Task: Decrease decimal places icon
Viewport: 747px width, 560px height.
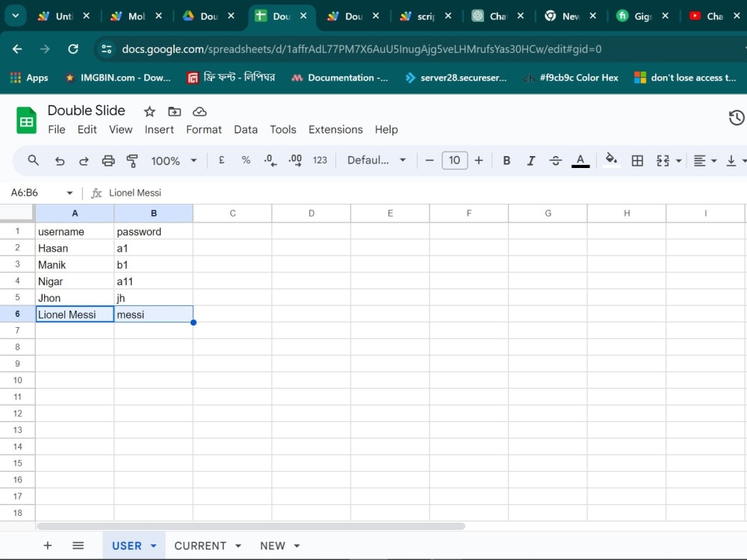Action: [x=270, y=161]
